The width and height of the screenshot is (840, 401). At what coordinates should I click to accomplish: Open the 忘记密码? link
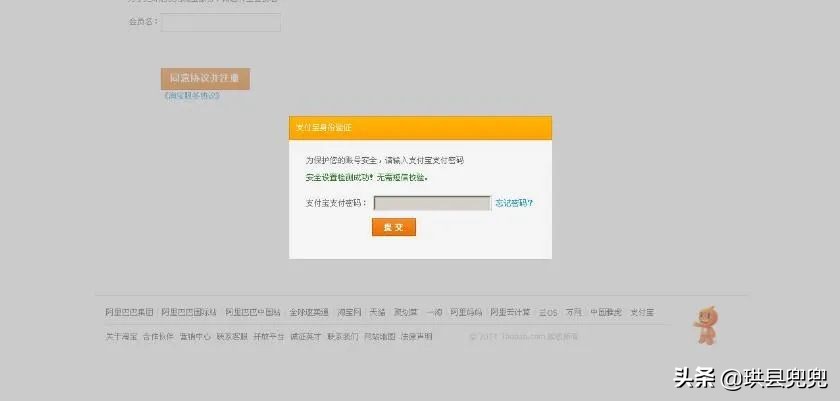[514, 203]
